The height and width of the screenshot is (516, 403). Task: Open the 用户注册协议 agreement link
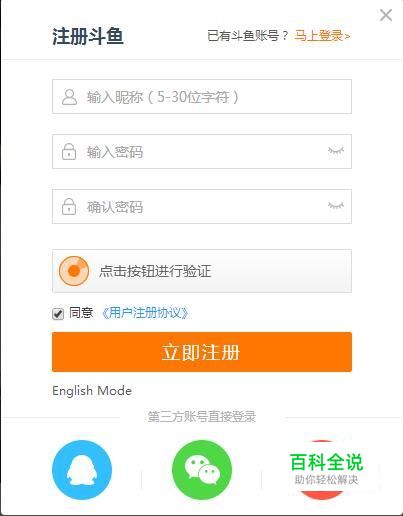pyautogui.click(x=145, y=313)
